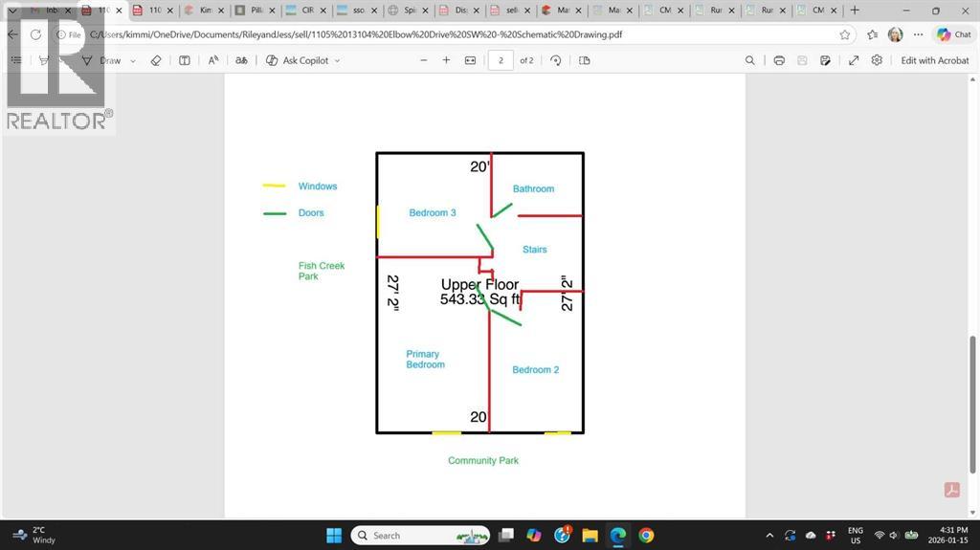Viewport: 980px width, 550px height.
Task: Enter full screen view of PDF
Action: click(854, 60)
